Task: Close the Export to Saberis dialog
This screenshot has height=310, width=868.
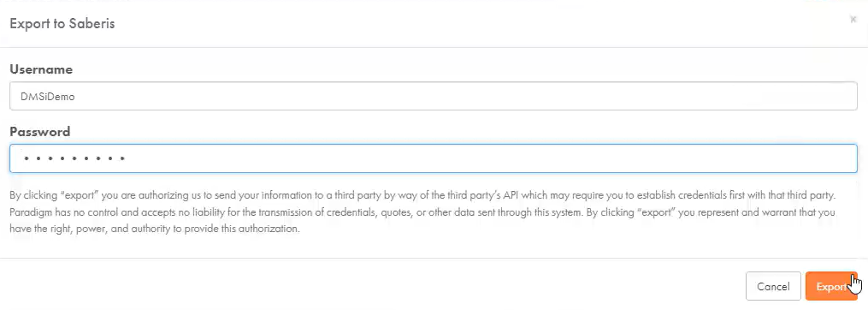Action: point(853,20)
